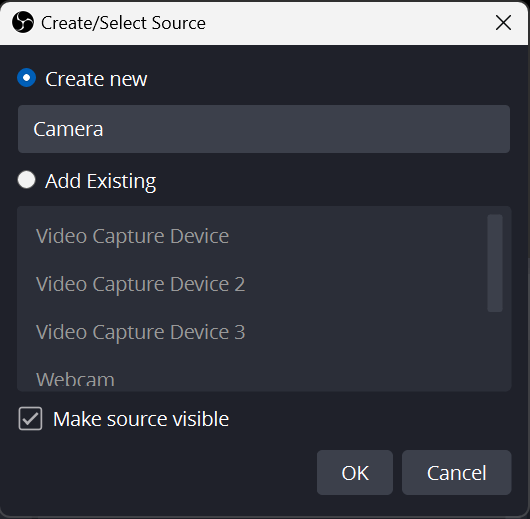Image resolution: width=530 pixels, height=519 pixels.
Task: Close the Create/Select Source dialog
Action: [503, 23]
